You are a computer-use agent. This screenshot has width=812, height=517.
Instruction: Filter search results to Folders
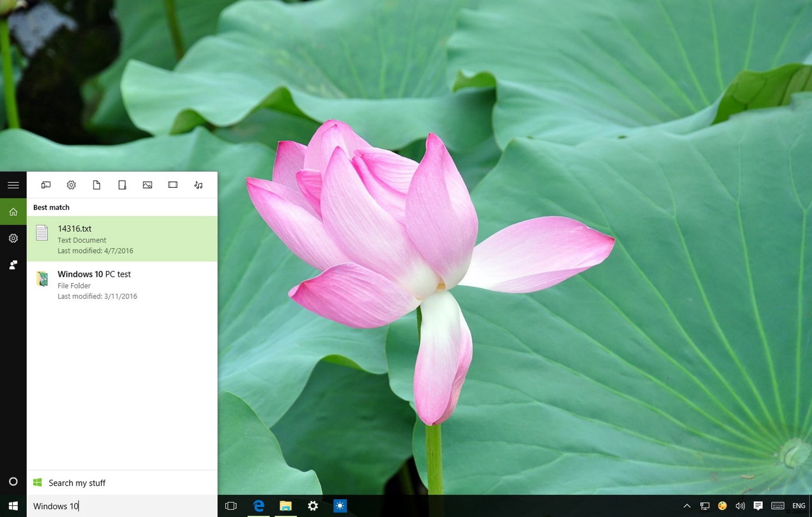click(x=122, y=185)
